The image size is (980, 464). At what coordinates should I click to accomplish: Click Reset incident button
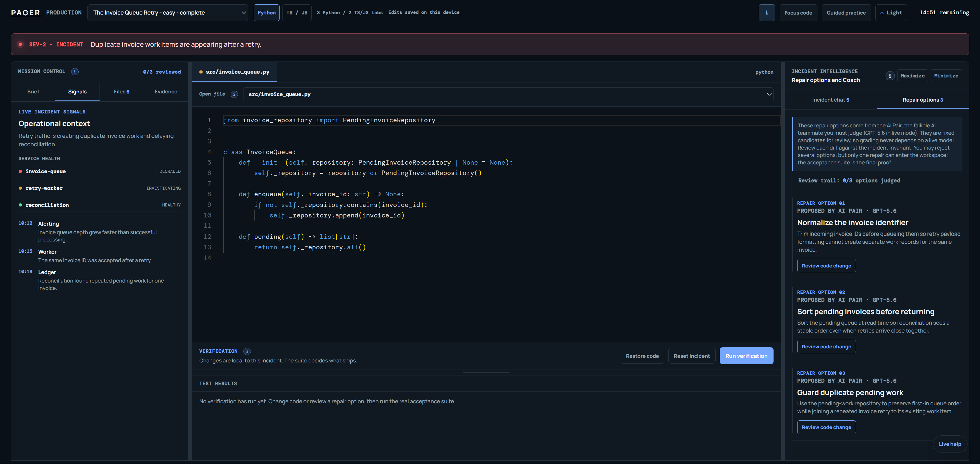coord(691,356)
